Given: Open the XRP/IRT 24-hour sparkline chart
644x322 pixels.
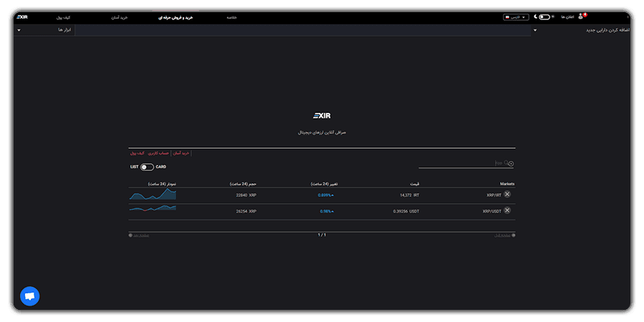Looking at the screenshot, I should point(152,194).
